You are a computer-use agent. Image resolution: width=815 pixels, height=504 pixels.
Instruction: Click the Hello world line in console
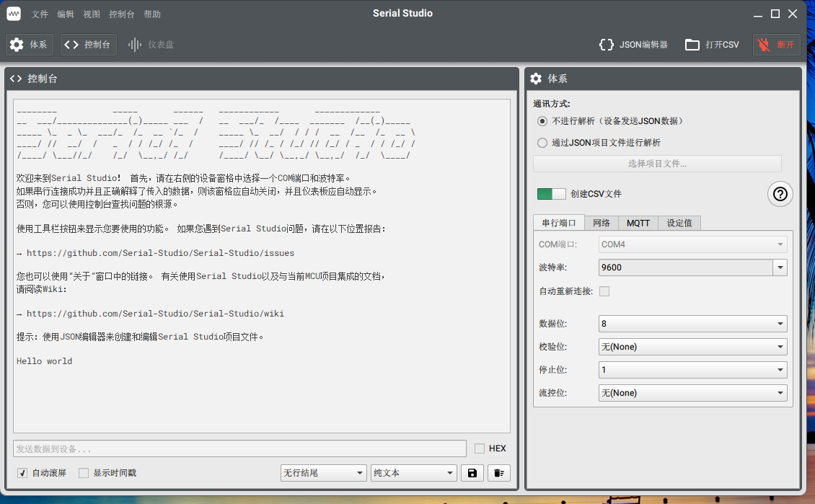click(x=44, y=361)
